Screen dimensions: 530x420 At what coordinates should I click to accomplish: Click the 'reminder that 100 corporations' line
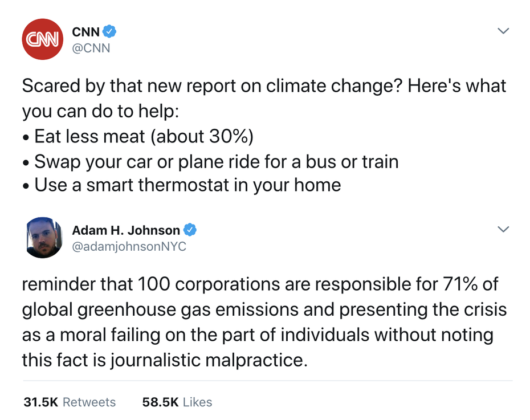tap(260, 284)
